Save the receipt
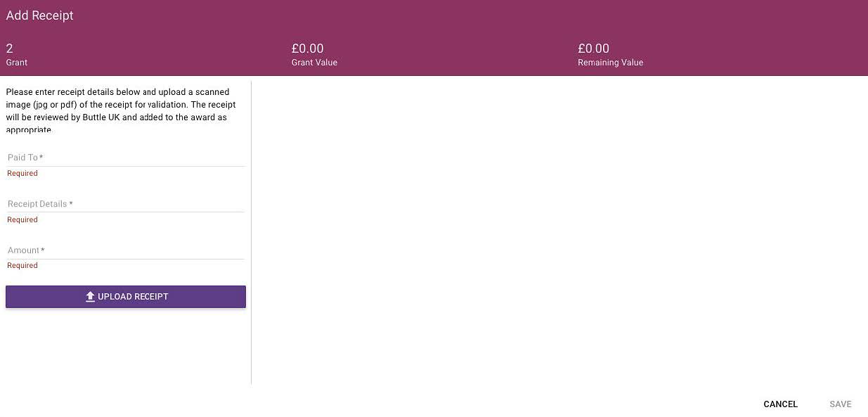Image resolution: width=868 pixels, height=417 pixels. pos(840,404)
